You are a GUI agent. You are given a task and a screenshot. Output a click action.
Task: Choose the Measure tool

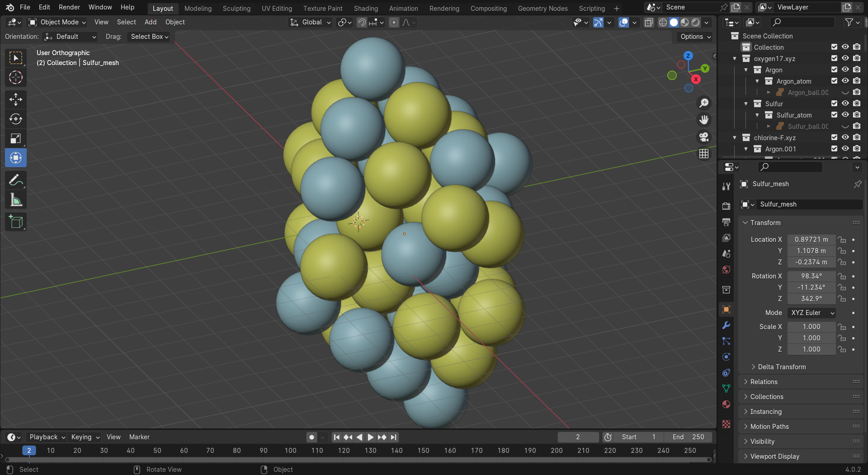click(16, 200)
